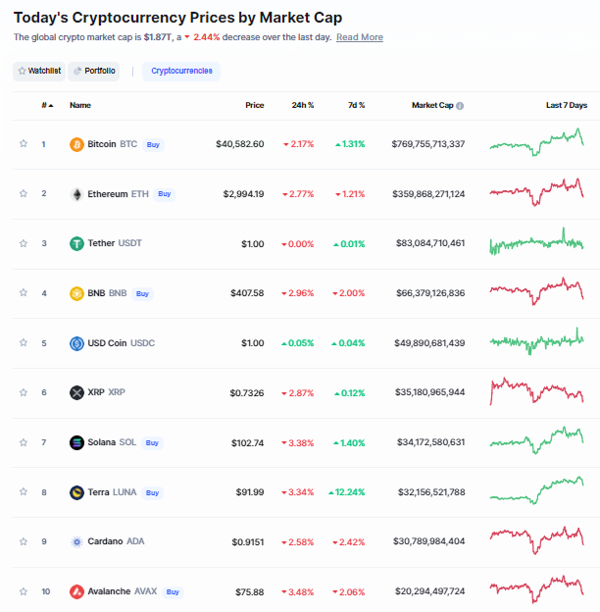Click the Solana coin logo icon
The height and width of the screenshot is (612, 600).
coord(76,442)
